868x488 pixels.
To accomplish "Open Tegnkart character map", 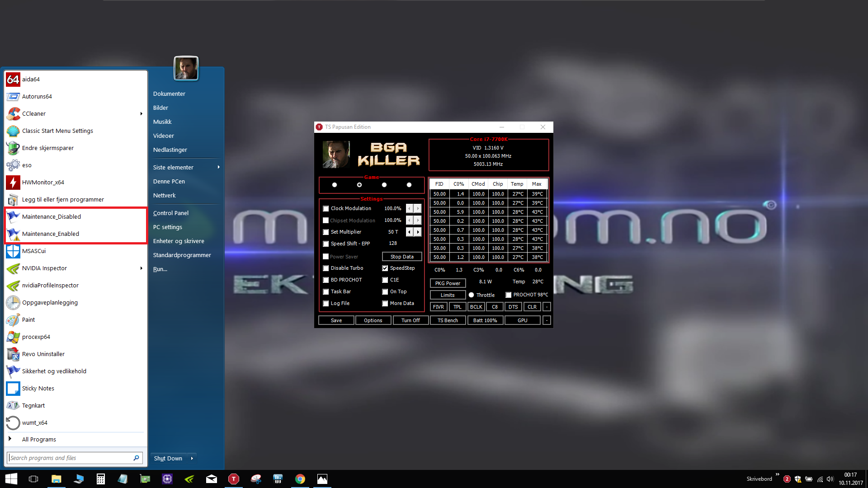I will [75, 405].
